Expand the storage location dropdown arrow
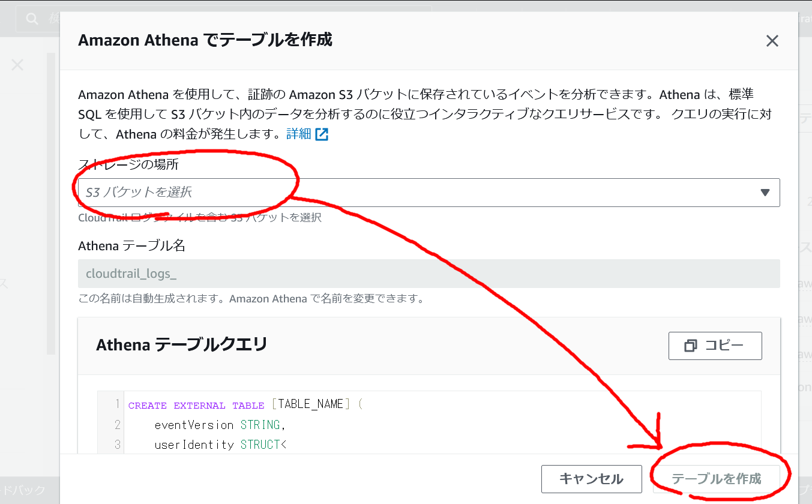This screenshot has width=812, height=504. point(765,193)
